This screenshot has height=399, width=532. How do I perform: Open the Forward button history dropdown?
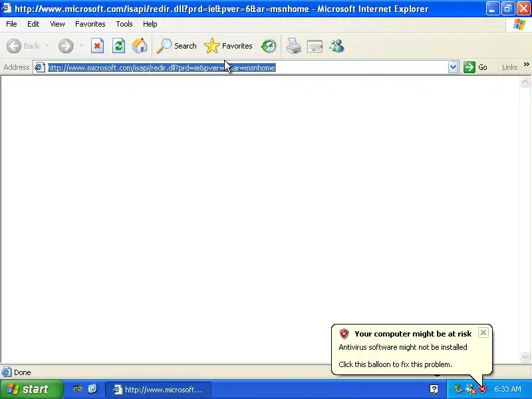coord(81,46)
